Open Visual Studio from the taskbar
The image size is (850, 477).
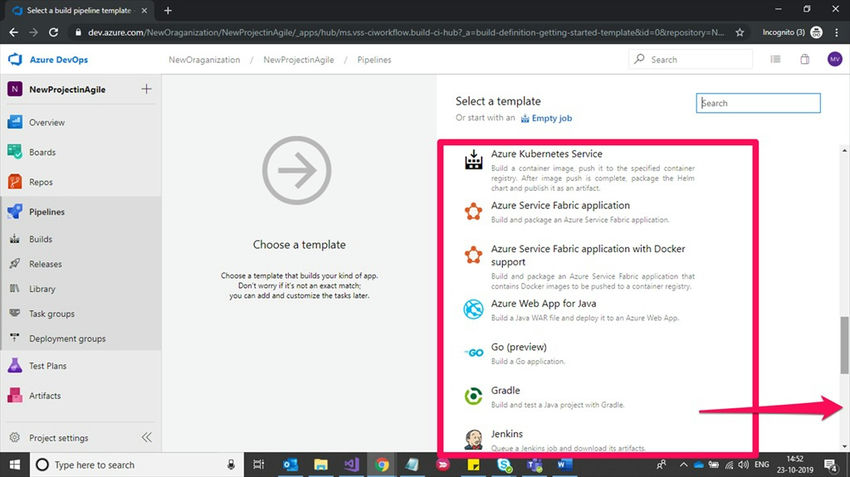(351, 465)
